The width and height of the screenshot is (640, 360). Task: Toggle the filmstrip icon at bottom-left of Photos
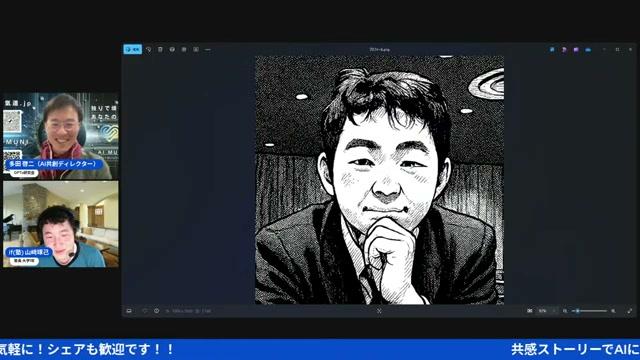tap(129, 311)
